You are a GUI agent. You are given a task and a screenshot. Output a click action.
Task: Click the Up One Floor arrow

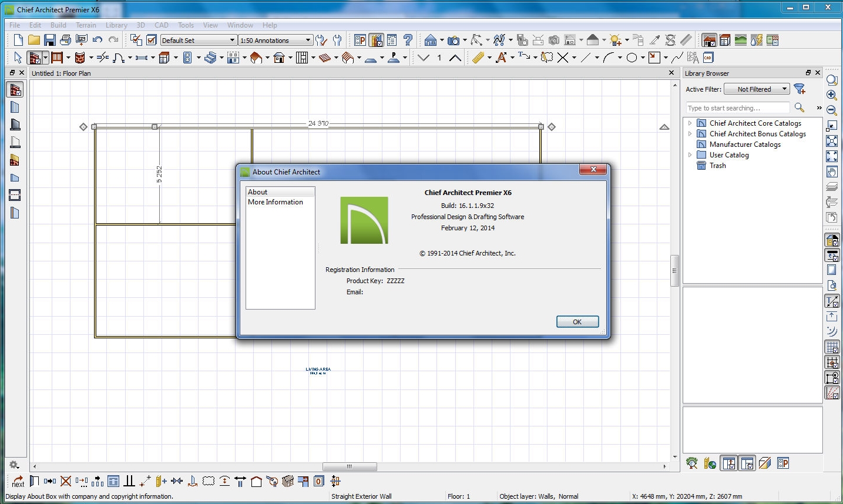tap(455, 58)
